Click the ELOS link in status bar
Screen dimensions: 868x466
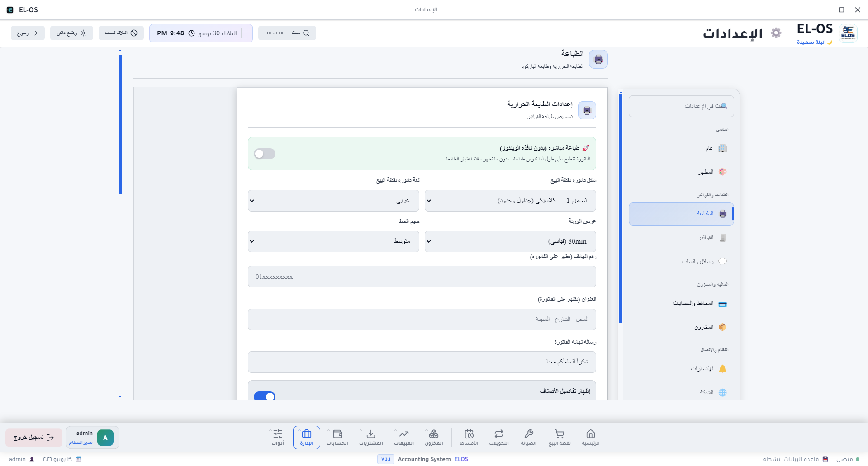(x=461, y=459)
